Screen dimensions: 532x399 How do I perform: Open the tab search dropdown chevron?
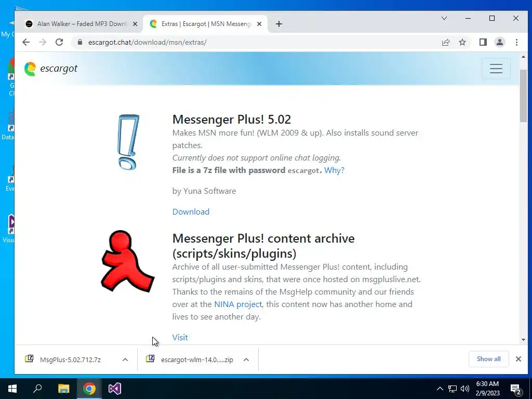[444, 18]
